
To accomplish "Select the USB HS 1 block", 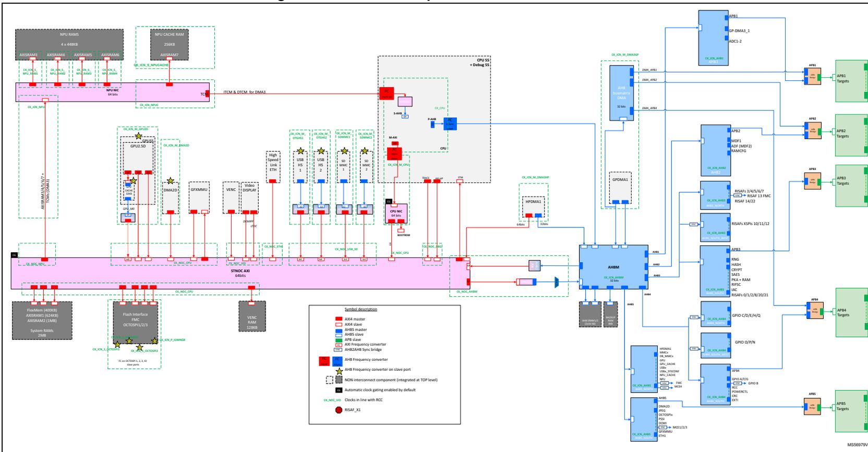I will 300,167.
